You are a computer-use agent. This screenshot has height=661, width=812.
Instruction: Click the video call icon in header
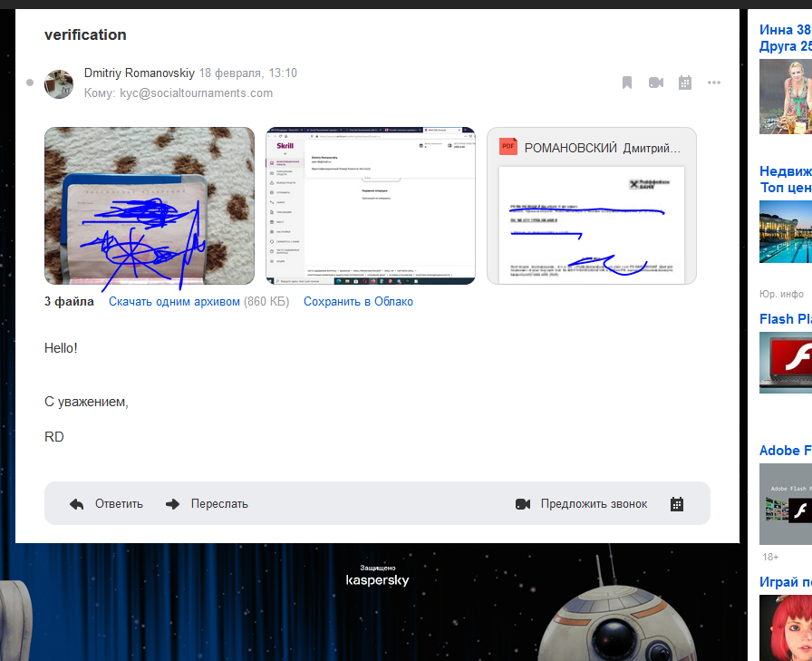click(x=655, y=83)
